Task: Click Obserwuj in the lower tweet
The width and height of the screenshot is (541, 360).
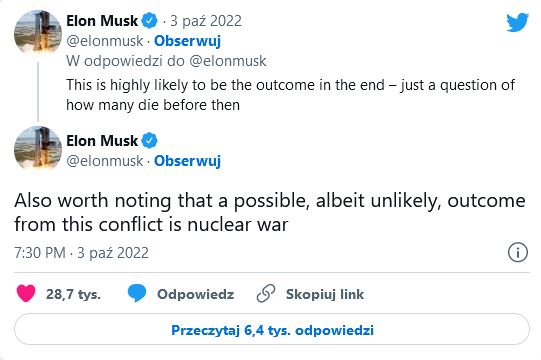Action: (x=187, y=161)
